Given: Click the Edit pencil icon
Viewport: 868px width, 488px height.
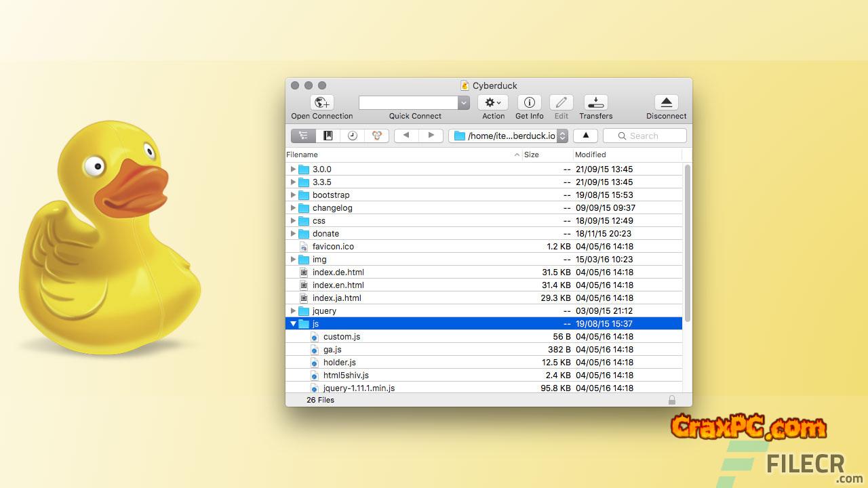Looking at the screenshot, I should tap(561, 102).
